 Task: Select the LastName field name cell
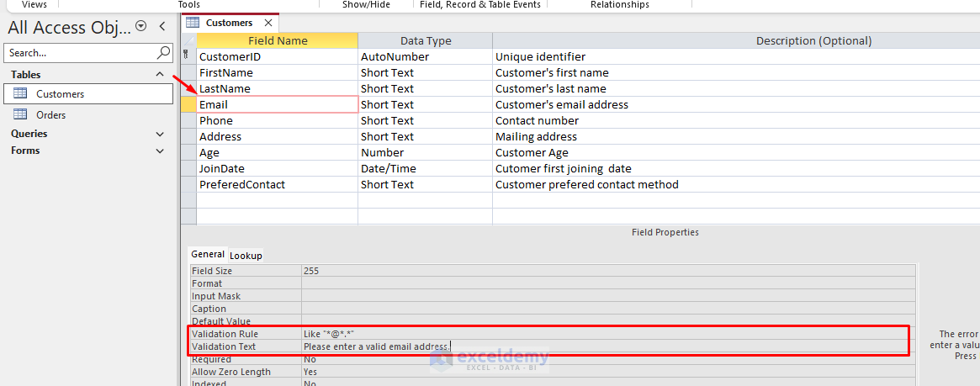click(x=278, y=88)
